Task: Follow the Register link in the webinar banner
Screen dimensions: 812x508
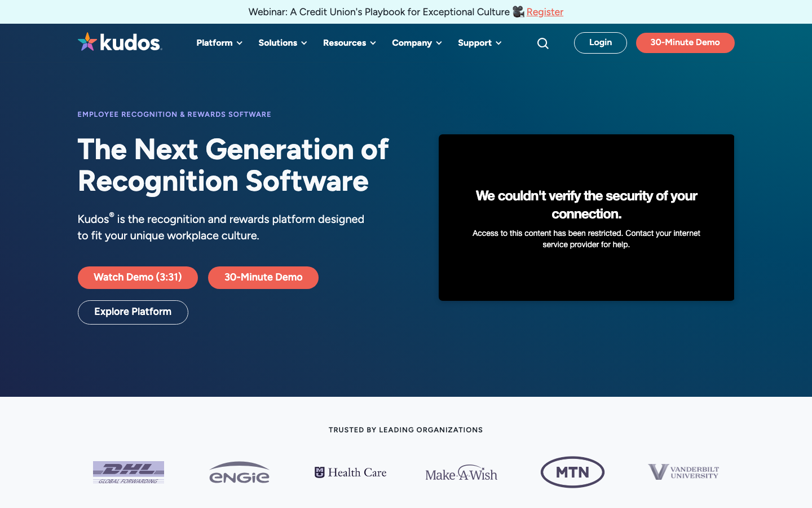Action: tap(545, 12)
